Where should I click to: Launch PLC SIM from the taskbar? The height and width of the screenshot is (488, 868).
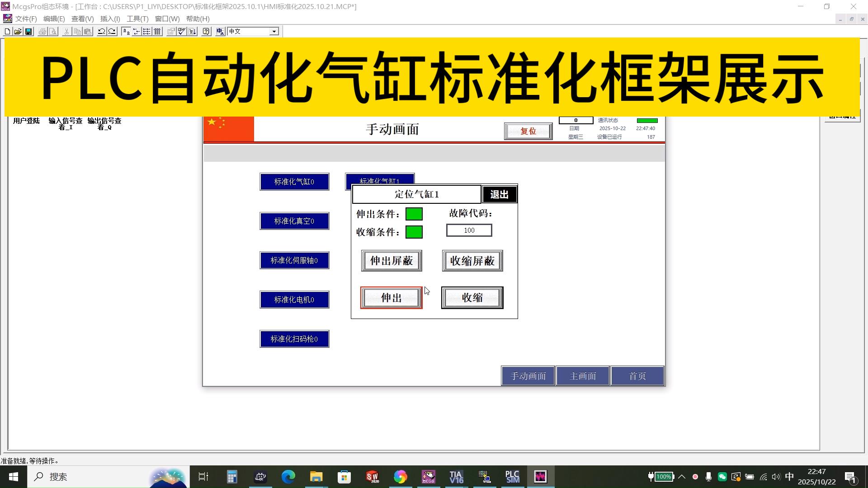[x=512, y=477]
